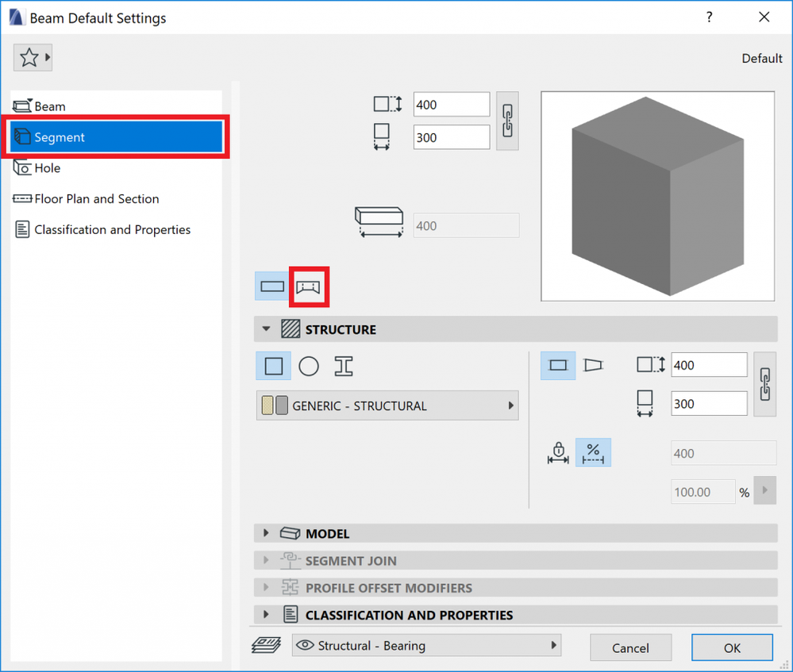The width and height of the screenshot is (793, 672).
Task: Toggle the chain link to unlink height and width
Action: [507, 121]
